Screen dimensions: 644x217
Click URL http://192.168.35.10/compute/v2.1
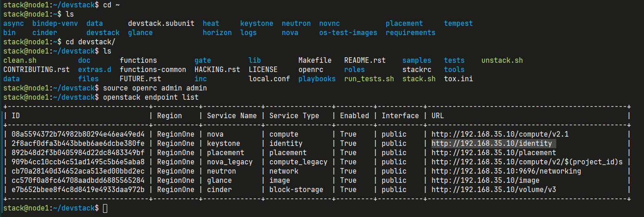(500, 134)
